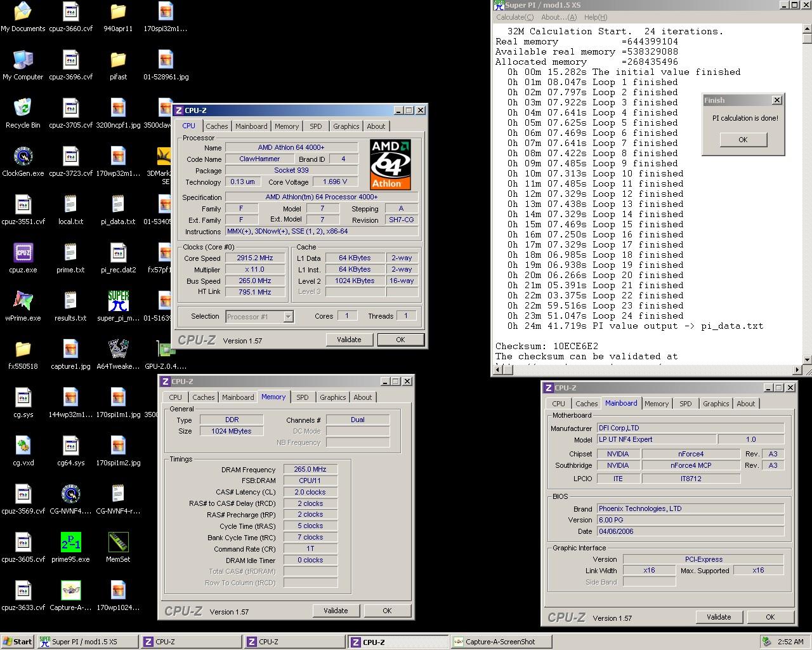This screenshot has height=650, width=812.
Task: Click OK in the top CPU-Z CPU window
Action: click(x=400, y=340)
